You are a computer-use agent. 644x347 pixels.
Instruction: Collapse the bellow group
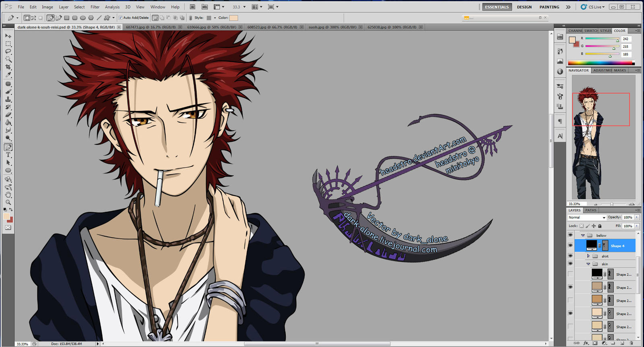582,235
